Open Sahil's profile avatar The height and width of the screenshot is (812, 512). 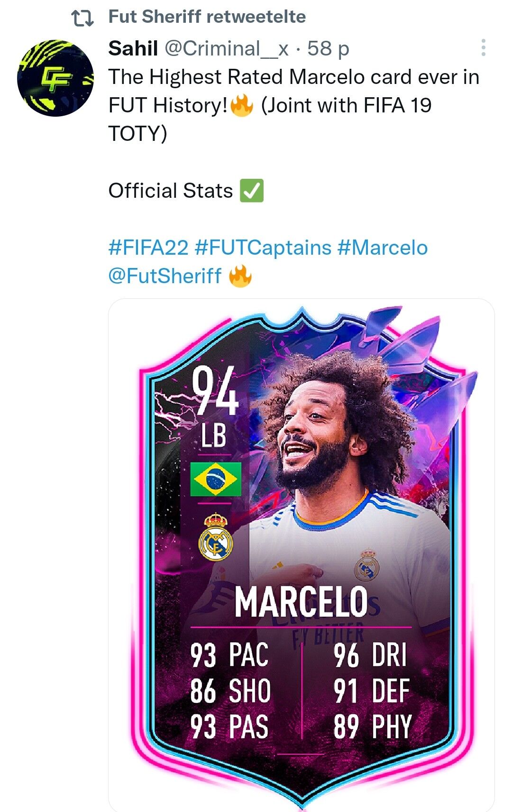55,78
